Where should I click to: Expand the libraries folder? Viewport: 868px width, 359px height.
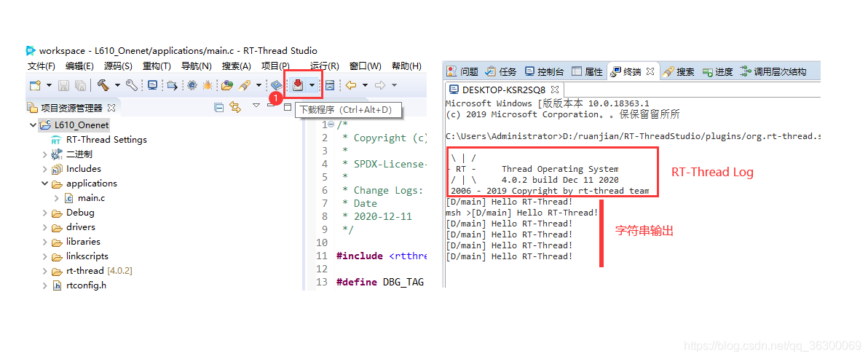[x=45, y=242]
